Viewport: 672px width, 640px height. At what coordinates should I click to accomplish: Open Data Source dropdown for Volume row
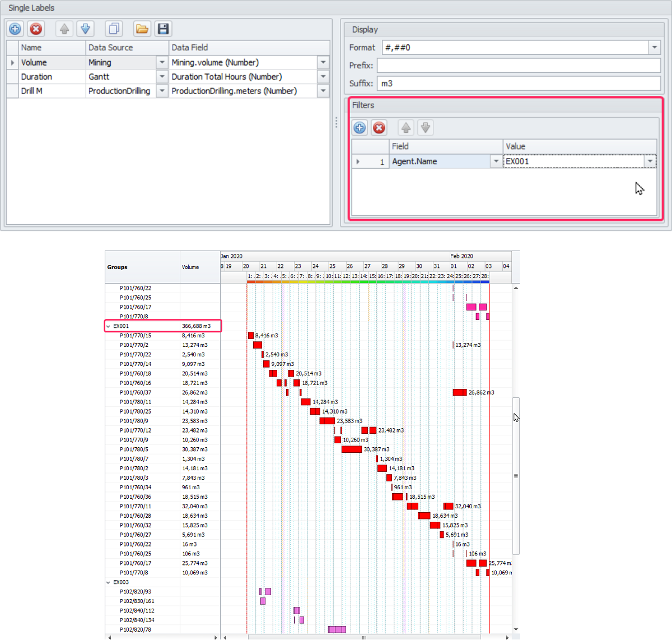(x=162, y=63)
